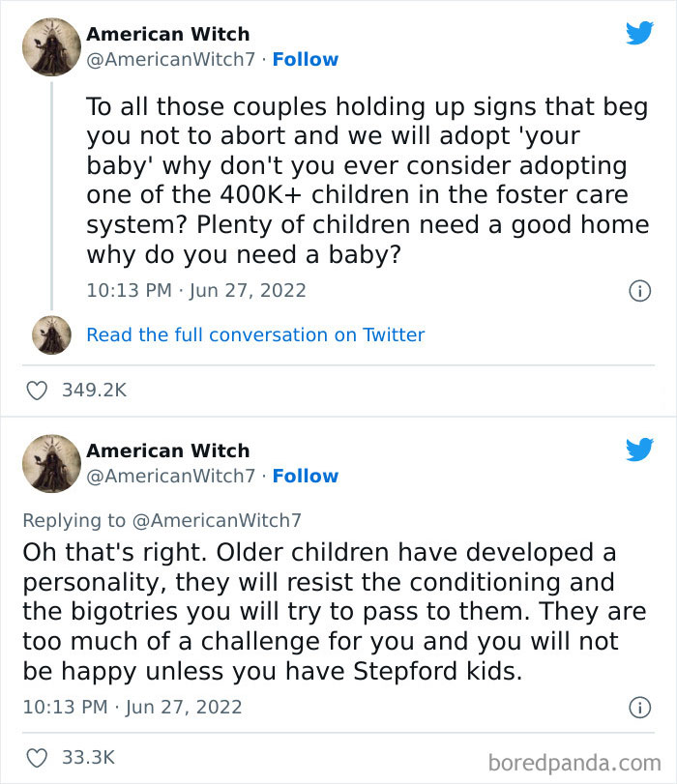Open the info icon on the first tweet
Image resolution: width=677 pixels, height=784 pixels.
tap(642, 290)
